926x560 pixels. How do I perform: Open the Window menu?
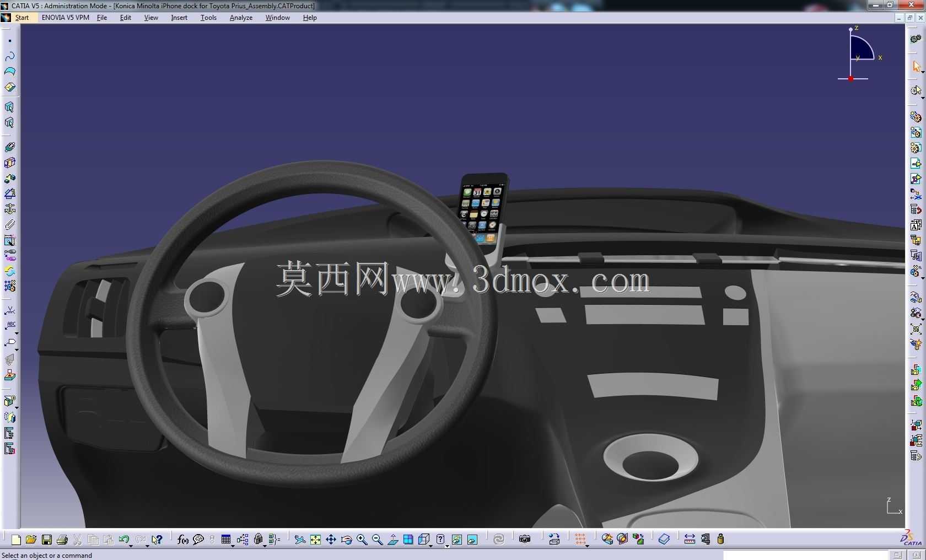click(x=278, y=18)
